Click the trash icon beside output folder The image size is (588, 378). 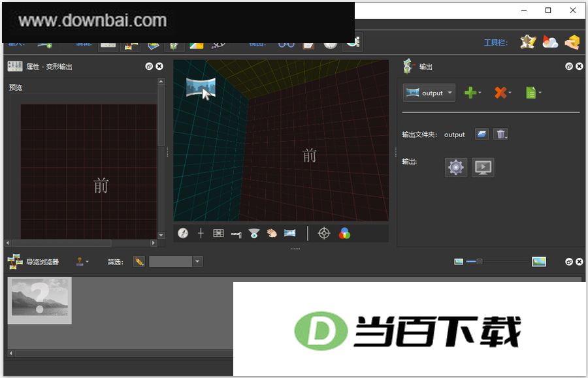click(500, 134)
